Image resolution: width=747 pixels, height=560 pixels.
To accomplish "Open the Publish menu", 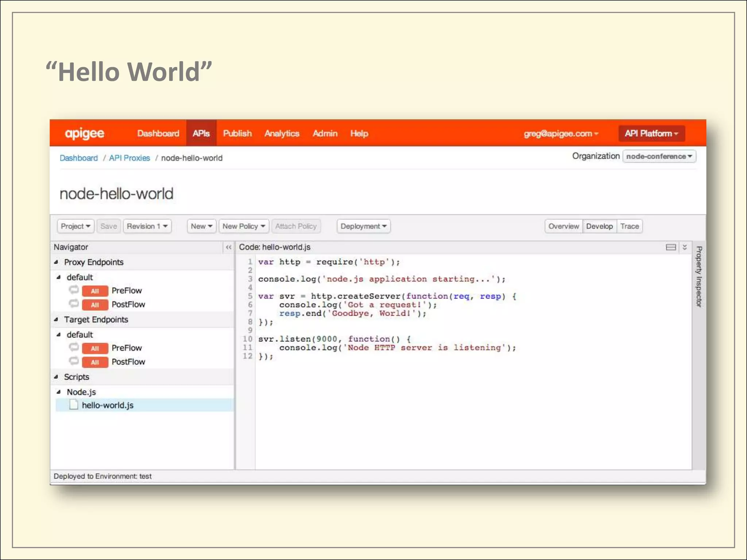I will 237,133.
